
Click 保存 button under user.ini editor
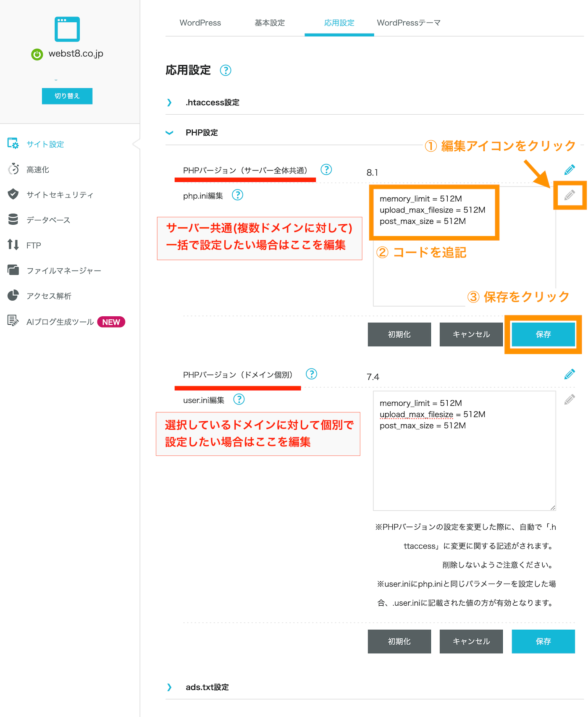click(543, 641)
